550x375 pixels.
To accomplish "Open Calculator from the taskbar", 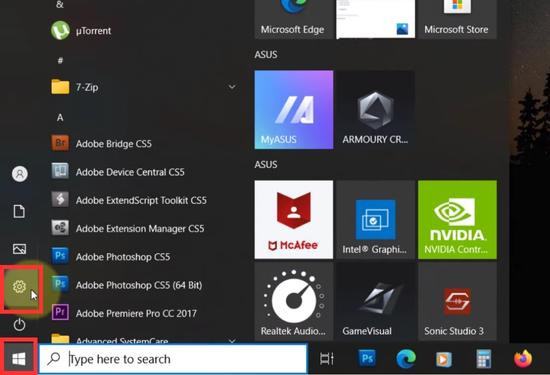I will coord(484,359).
